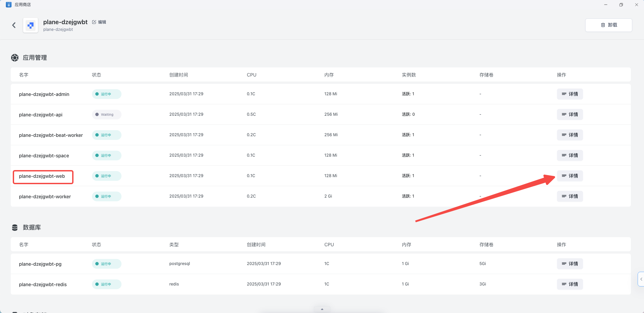644x313 pixels.
Task: Click 活跃: 0 instance count for api
Action: click(x=408, y=114)
